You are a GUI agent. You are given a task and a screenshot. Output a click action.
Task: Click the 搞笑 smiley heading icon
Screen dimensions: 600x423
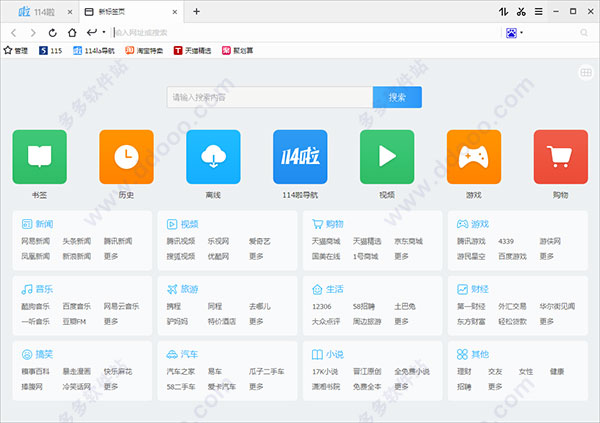click(x=27, y=354)
